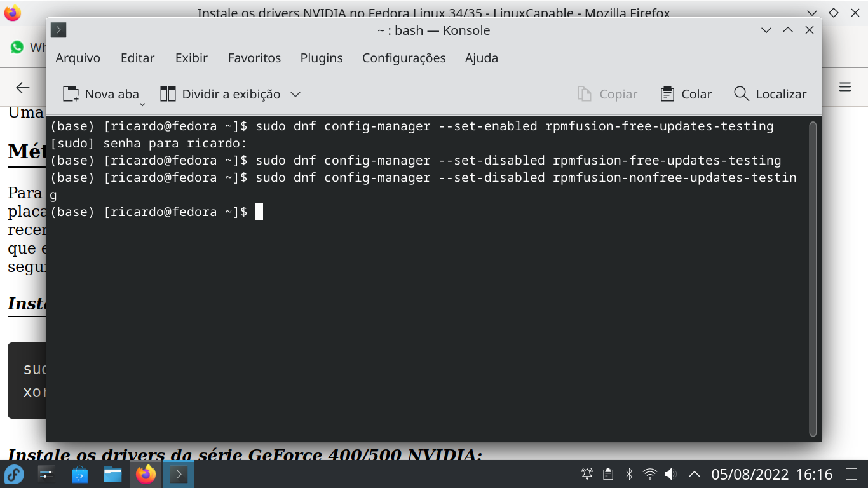Click the Firefox logo in title bar

12,13
